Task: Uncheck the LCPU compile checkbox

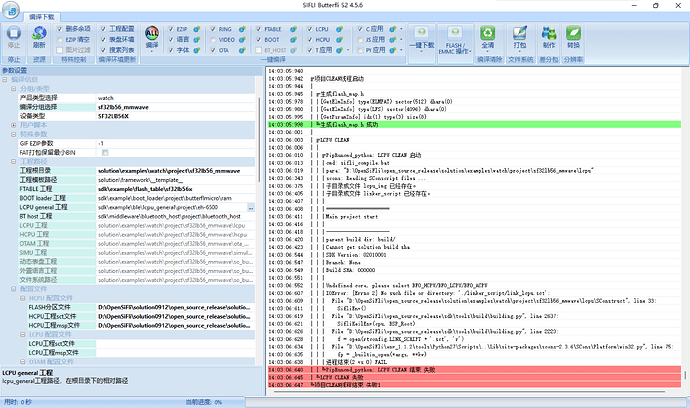Action: pyautogui.click(x=308, y=30)
